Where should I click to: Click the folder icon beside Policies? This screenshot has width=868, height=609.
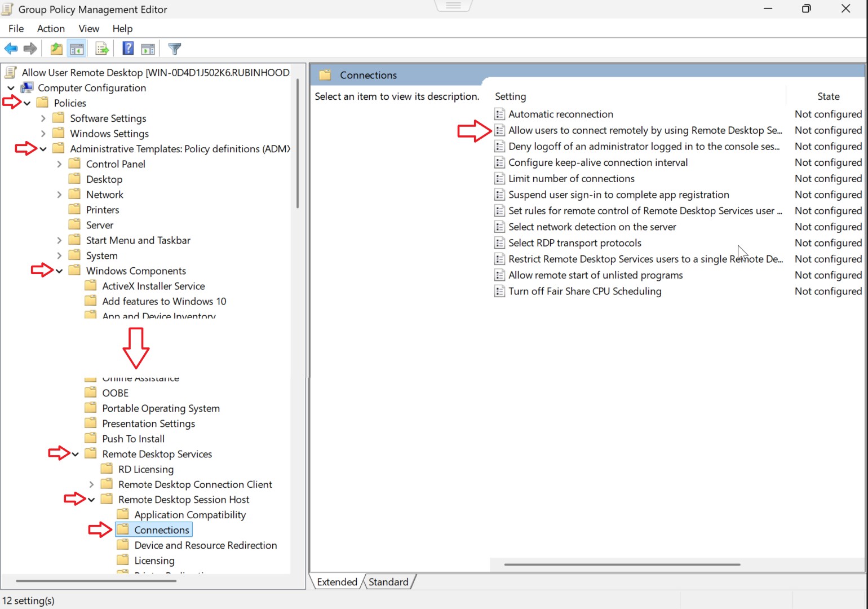[x=42, y=103]
